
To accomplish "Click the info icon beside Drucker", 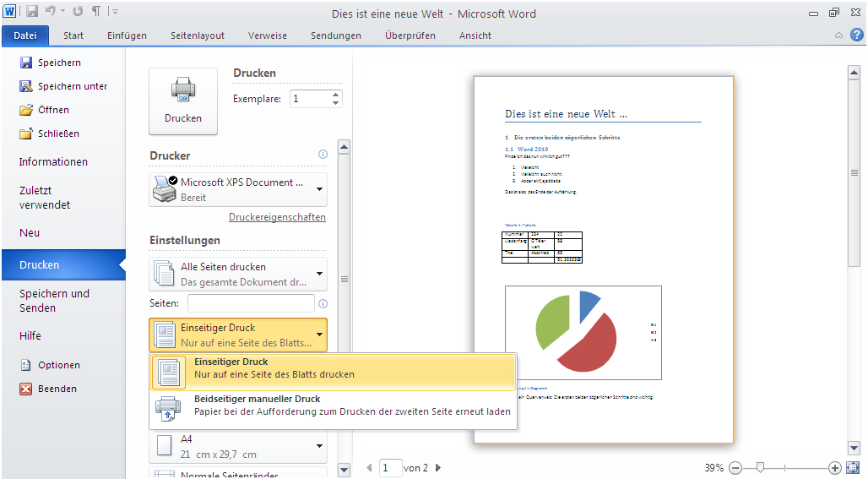I will (323, 155).
